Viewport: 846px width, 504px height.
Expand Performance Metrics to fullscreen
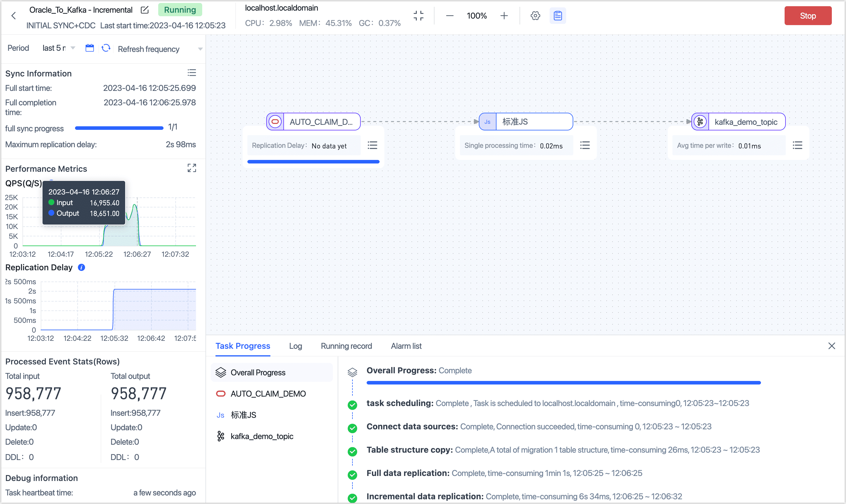pos(192,168)
